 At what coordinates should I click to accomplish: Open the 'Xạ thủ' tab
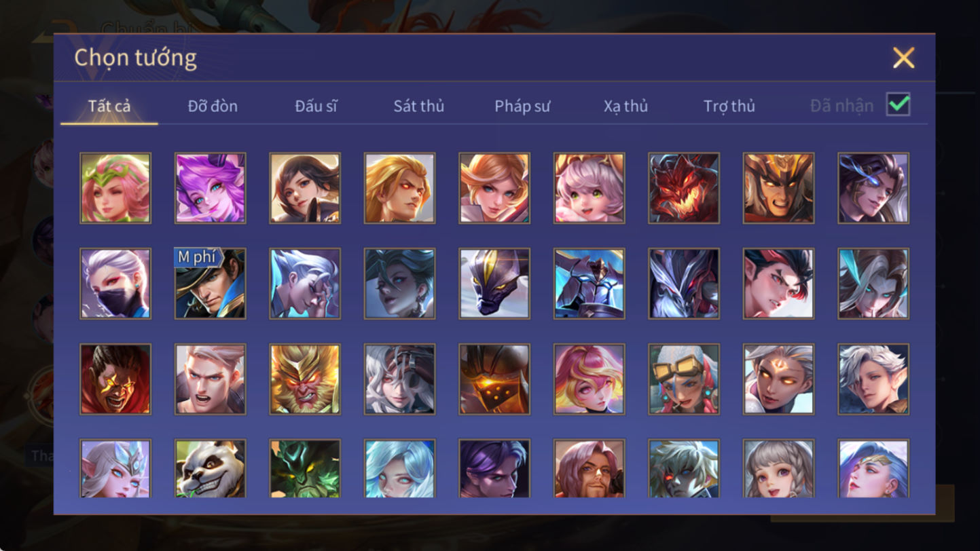click(x=625, y=106)
